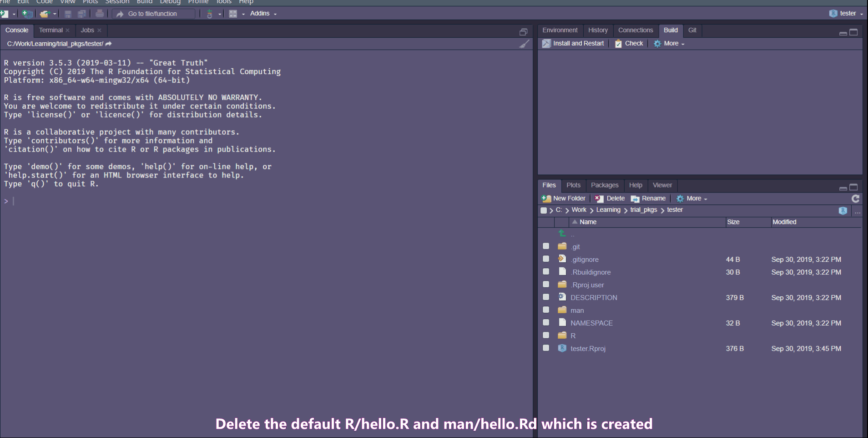
Task: Open the workspace panes layout icon
Action: click(233, 14)
